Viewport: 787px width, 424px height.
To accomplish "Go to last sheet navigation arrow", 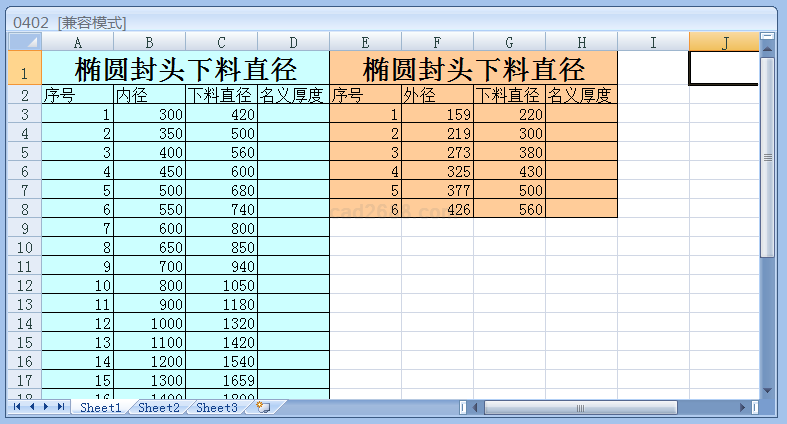I will coord(61,407).
